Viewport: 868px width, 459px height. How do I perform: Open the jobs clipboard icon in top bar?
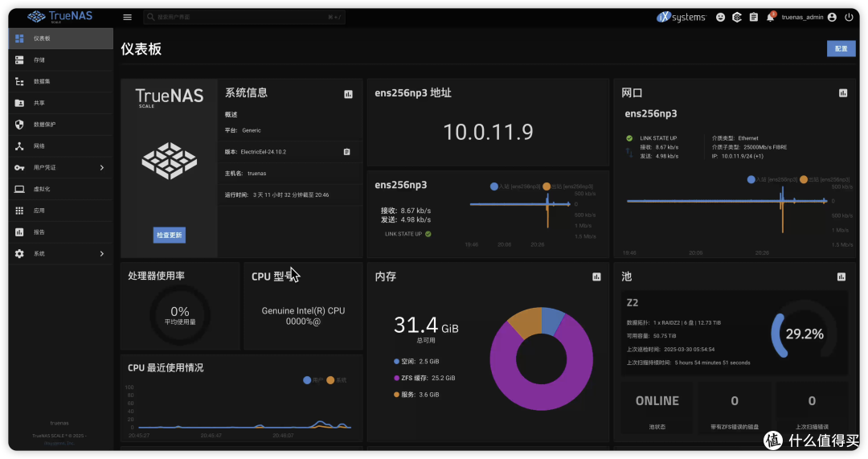(x=753, y=17)
